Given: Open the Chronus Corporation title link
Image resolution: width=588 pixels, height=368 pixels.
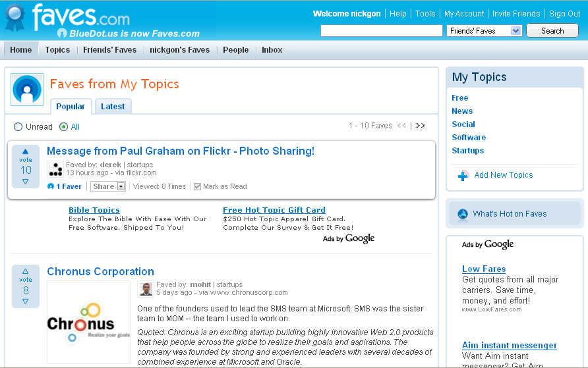Looking at the screenshot, I should (100, 271).
